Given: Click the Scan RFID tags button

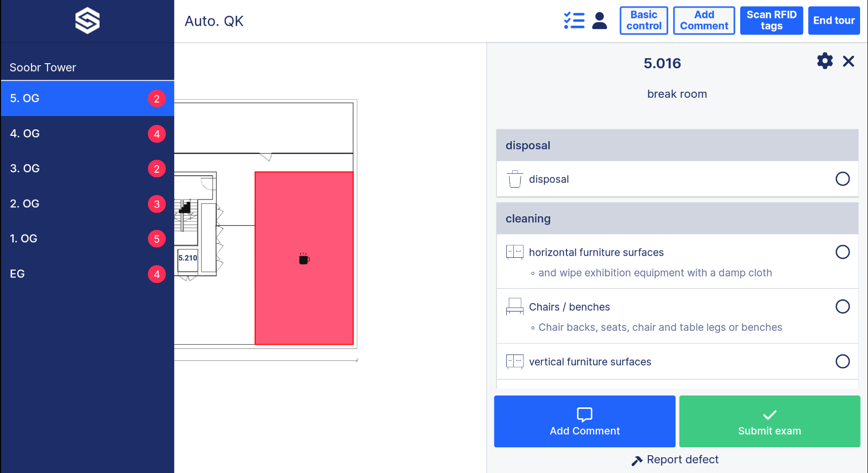Looking at the screenshot, I should 771,21.
